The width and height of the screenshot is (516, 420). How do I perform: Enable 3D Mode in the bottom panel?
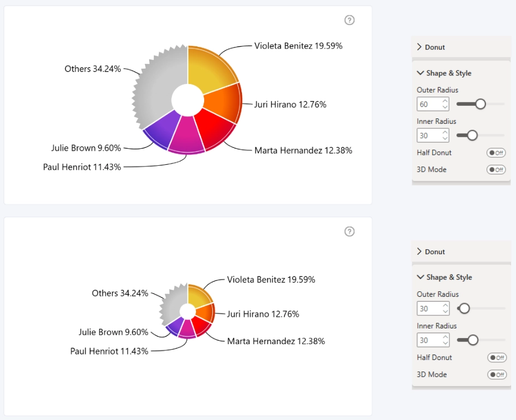click(497, 374)
